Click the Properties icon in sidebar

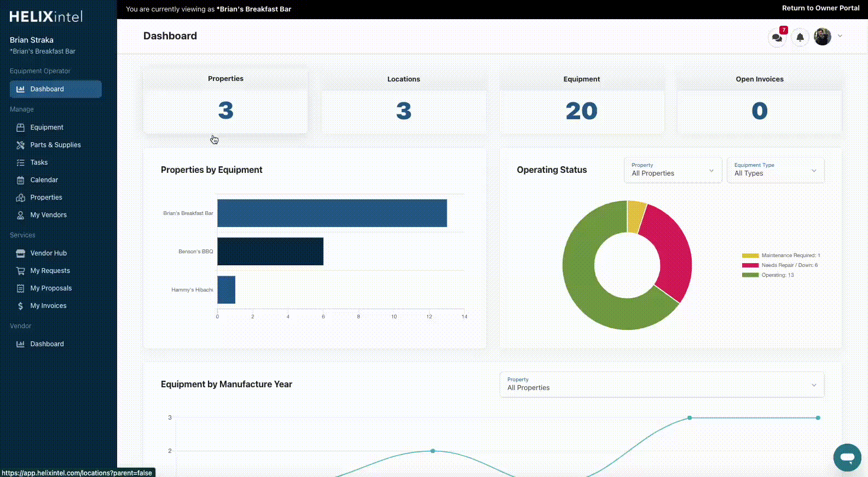click(20, 197)
